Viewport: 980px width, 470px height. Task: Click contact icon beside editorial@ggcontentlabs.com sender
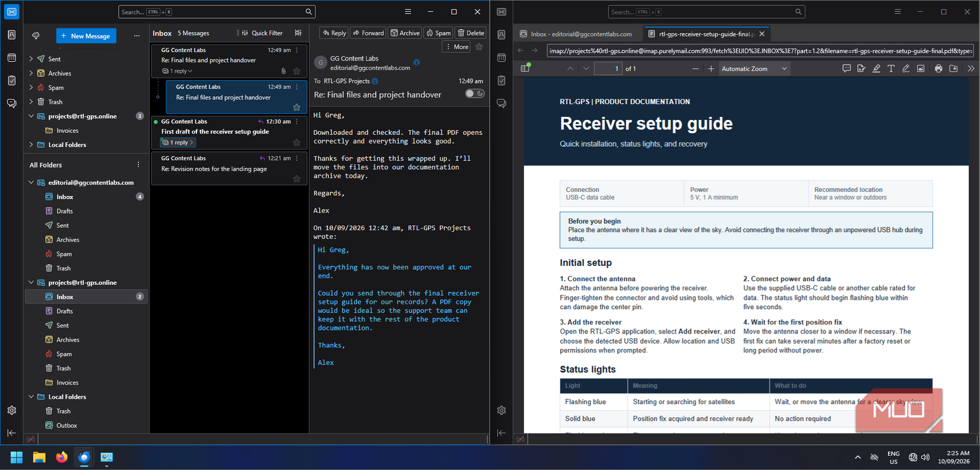(416, 62)
